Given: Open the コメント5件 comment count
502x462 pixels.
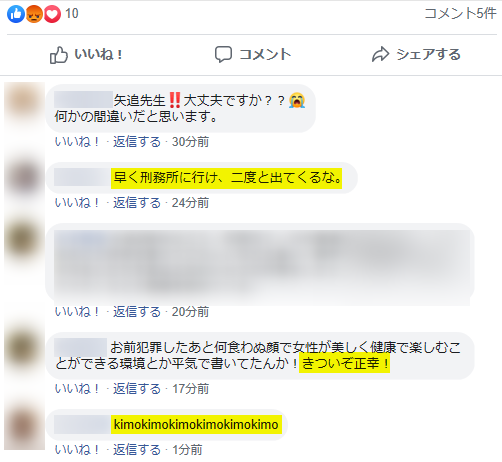Looking at the screenshot, I should tap(460, 13).
